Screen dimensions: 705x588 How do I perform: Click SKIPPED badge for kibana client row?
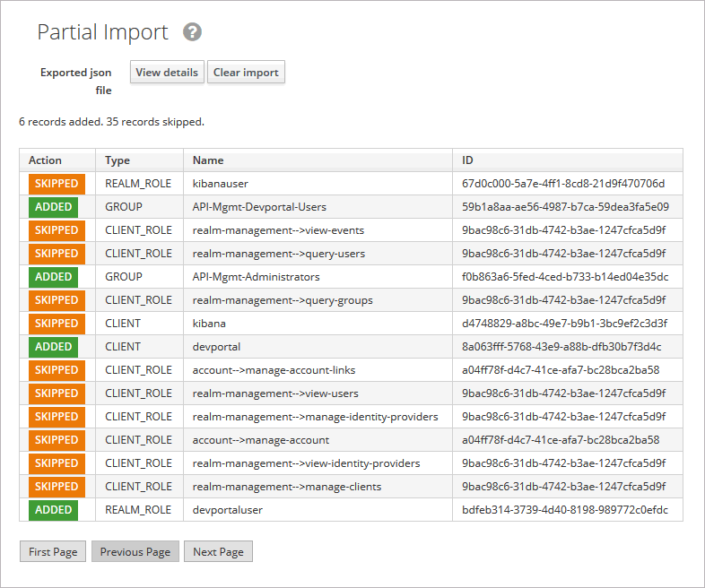click(x=57, y=324)
